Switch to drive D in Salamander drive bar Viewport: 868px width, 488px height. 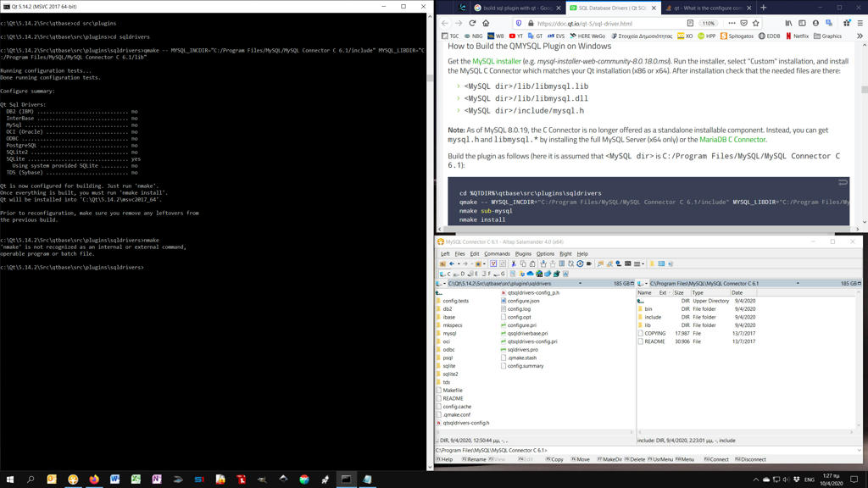click(459, 274)
